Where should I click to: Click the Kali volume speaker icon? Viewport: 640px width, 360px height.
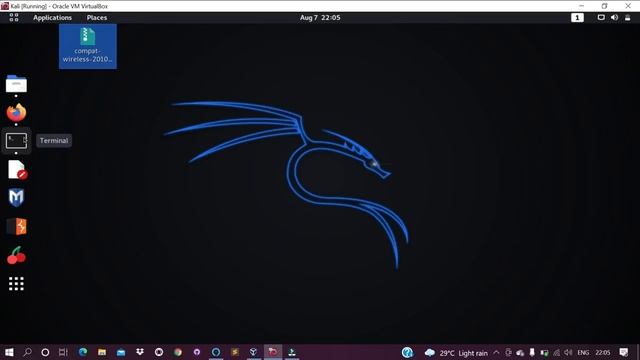614,18
